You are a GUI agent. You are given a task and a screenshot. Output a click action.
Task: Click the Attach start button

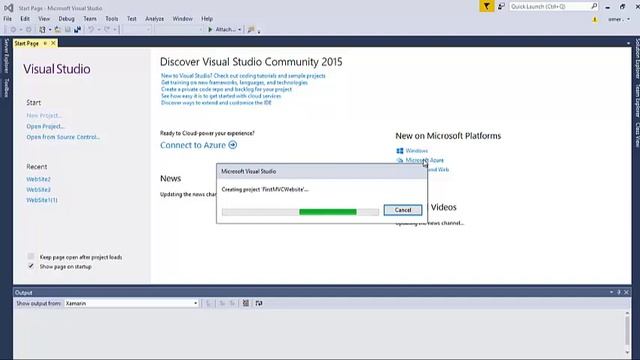tap(222, 29)
